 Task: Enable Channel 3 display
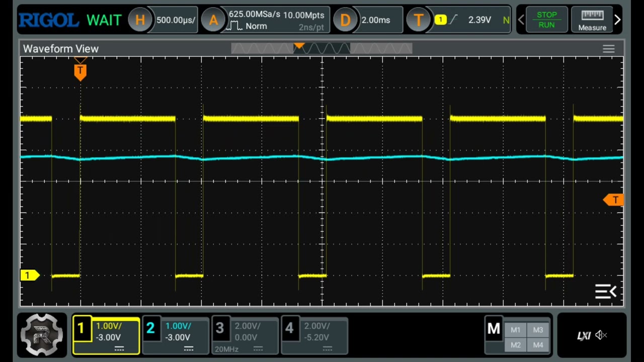[x=244, y=334]
